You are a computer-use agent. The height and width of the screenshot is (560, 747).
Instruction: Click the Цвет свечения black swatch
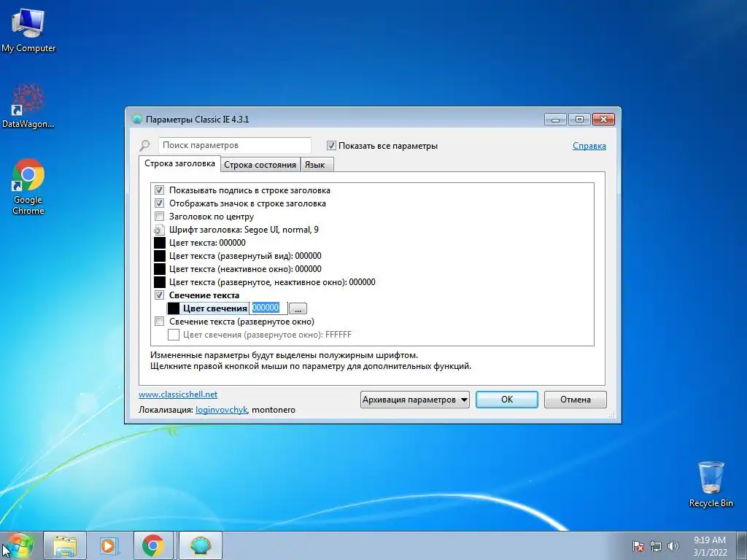[174, 308]
